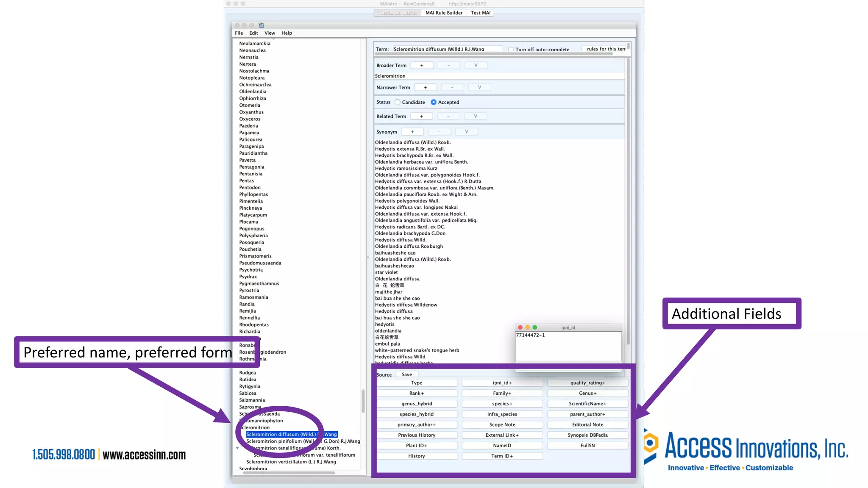Switch to Test MAI tab
The image size is (868, 488).
tap(480, 13)
